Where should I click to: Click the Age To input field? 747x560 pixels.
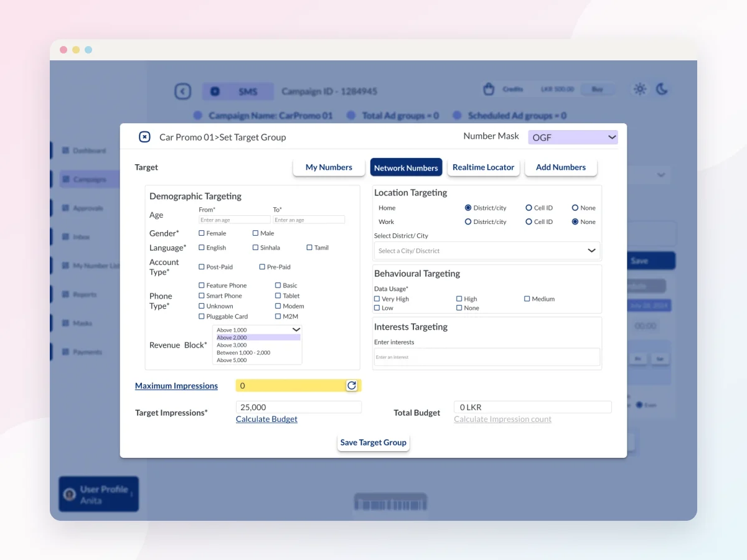point(309,220)
